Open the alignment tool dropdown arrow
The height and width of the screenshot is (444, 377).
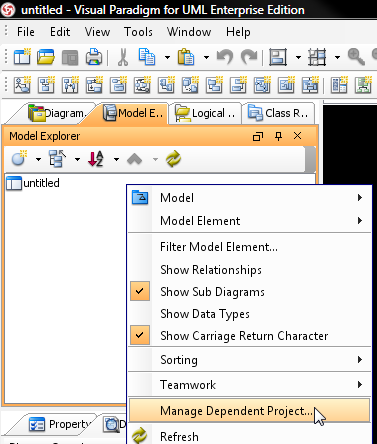298,58
